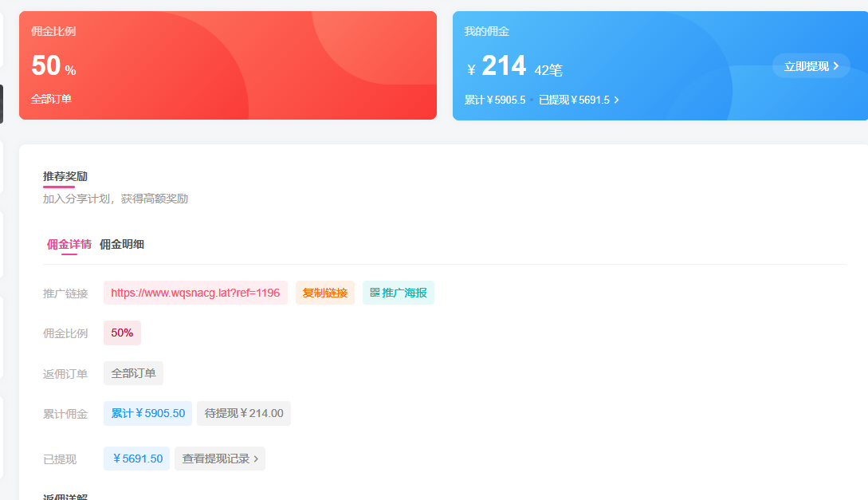
Task: Click the promotion link ending in ref=1196
Action: coord(195,293)
